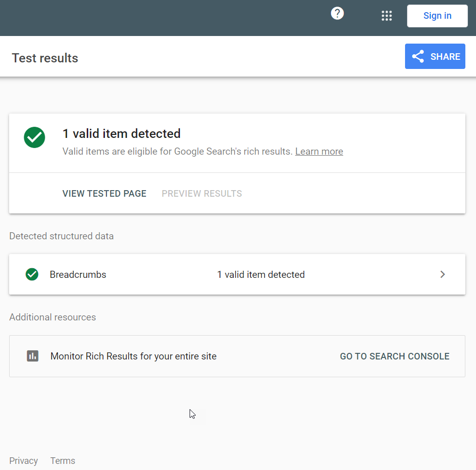Select the Breadcrumbs label in structured data
This screenshot has width=476, height=470.
[78, 275]
